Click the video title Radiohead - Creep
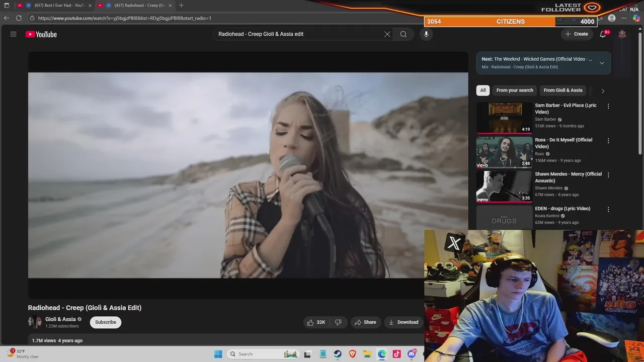The width and height of the screenshot is (644, 362). pos(85,308)
